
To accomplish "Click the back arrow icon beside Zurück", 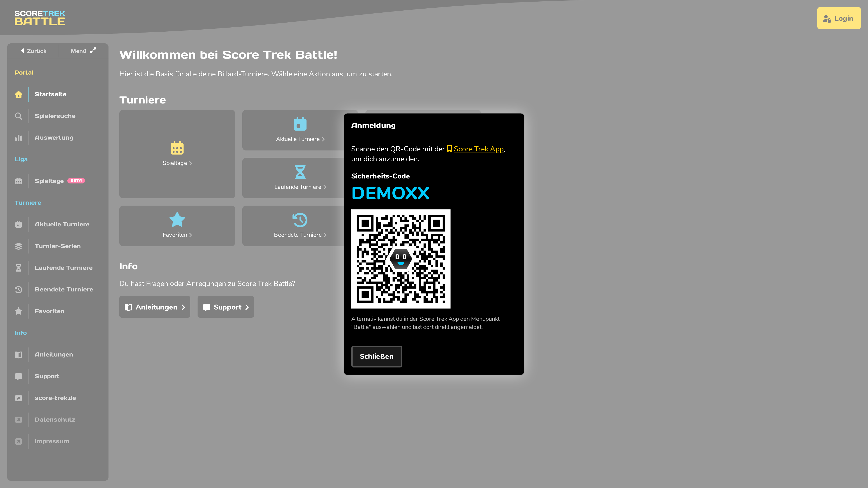I will [22, 51].
